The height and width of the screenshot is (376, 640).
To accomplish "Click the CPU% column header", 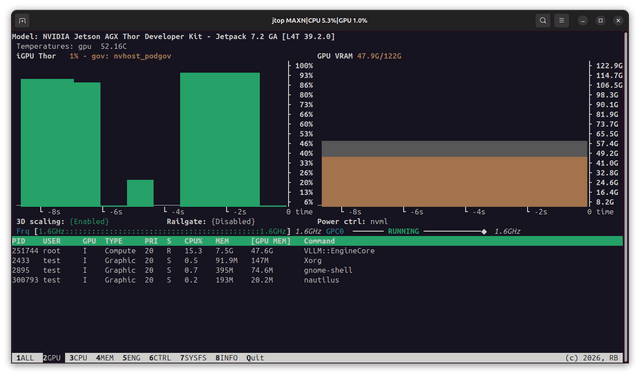I will click(x=193, y=241).
